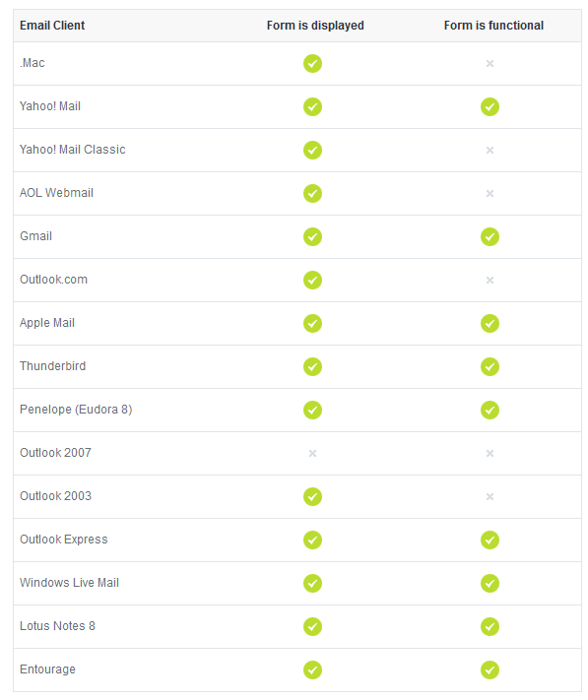This screenshot has width=588, height=700.
Task: Click Gmail form displayed checkmark icon
Action: click(312, 236)
